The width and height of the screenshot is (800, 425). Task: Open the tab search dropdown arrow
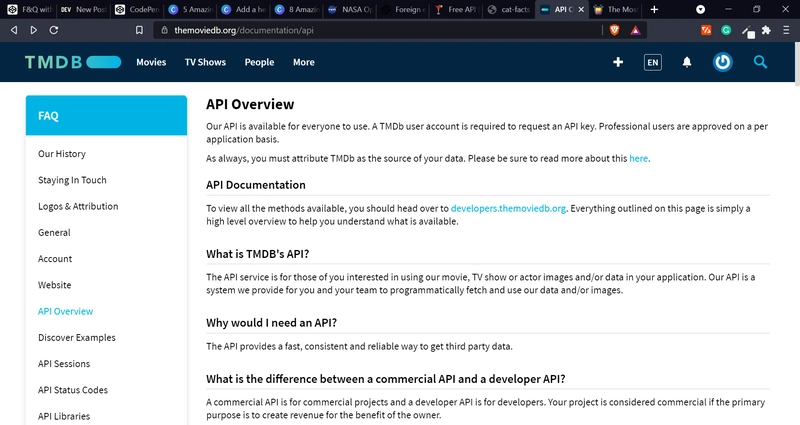(701, 9)
